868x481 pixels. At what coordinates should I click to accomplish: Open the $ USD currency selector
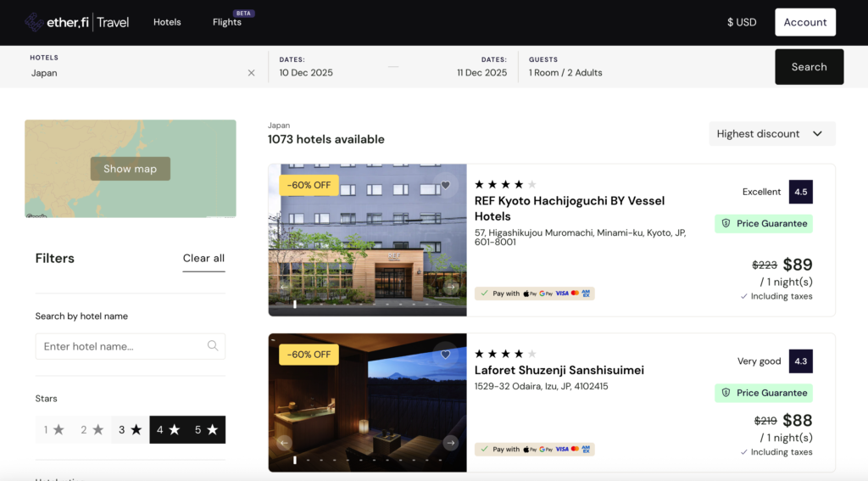coord(742,22)
